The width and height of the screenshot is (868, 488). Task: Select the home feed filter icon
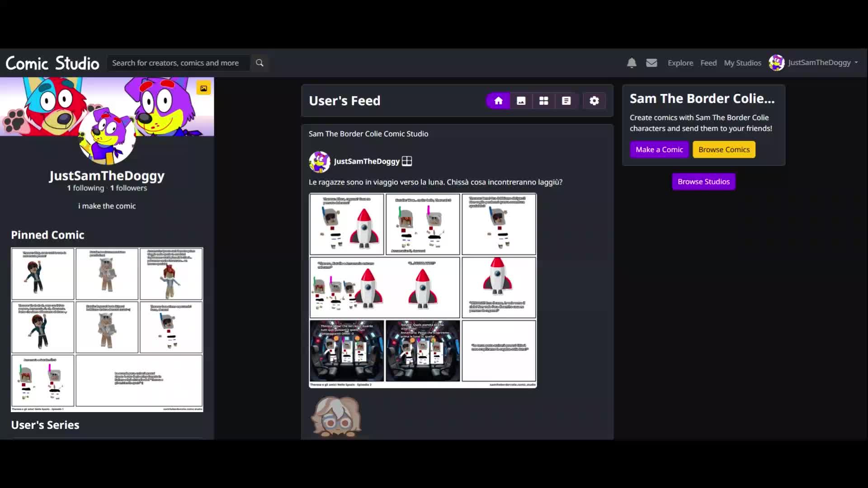pyautogui.click(x=498, y=101)
